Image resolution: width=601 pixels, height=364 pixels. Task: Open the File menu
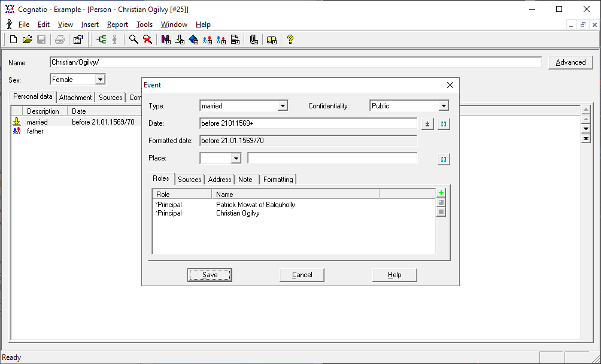coord(24,25)
